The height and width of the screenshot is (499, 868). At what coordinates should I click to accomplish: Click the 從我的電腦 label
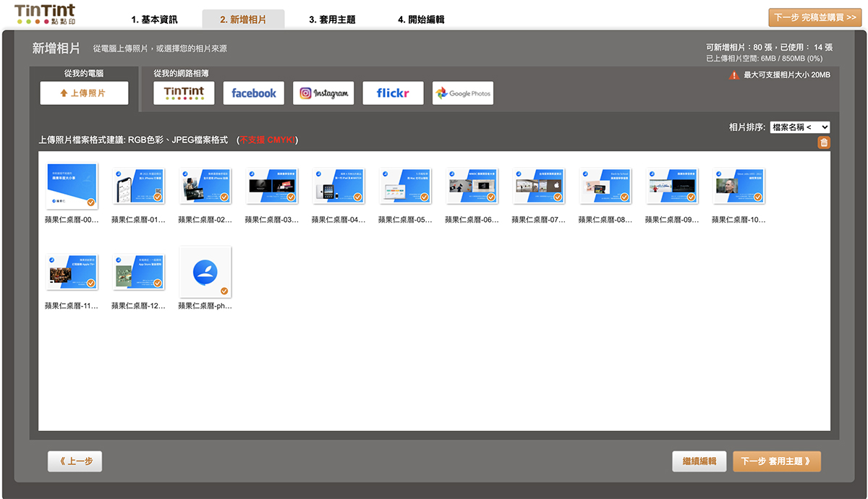[x=84, y=74]
